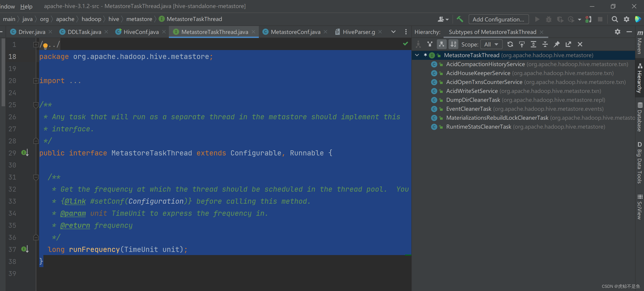The image size is (644, 291).
Task: Click the green inspection checkmark
Action: coord(406,44)
